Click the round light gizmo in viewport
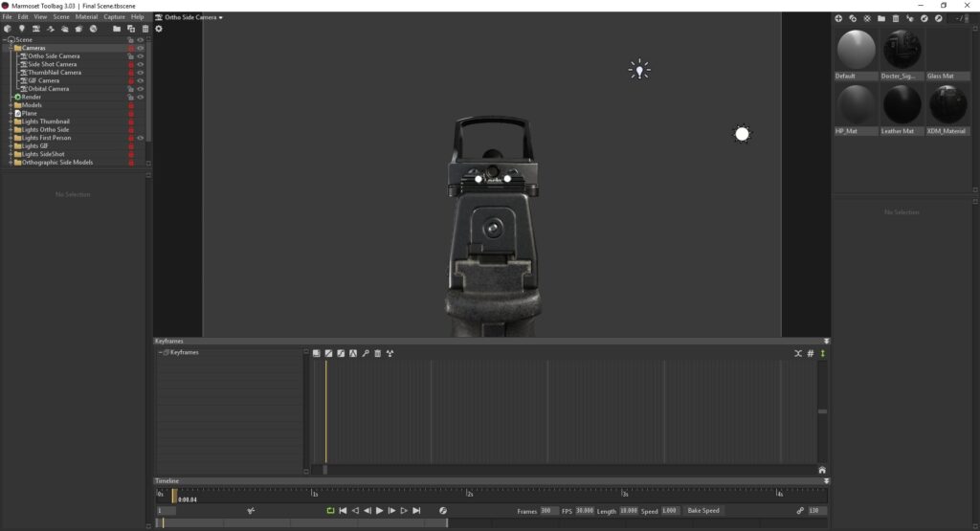The height and width of the screenshot is (531, 980). (x=742, y=134)
